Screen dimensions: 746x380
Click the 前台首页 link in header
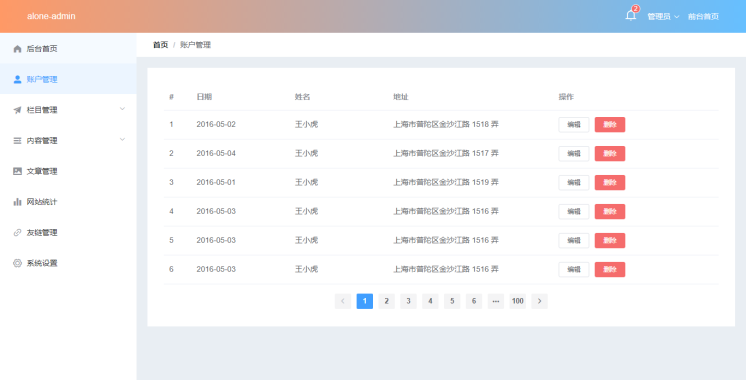(x=703, y=16)
